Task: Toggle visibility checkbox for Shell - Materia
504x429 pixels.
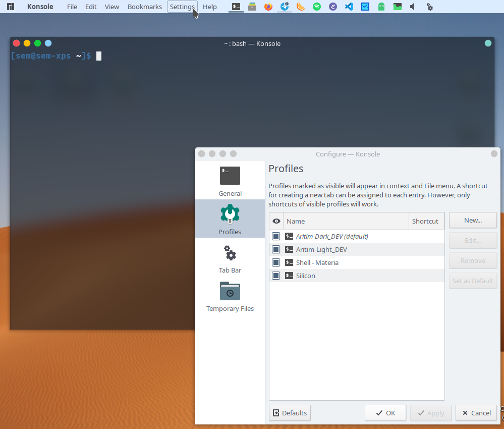Action: [276, 262]
